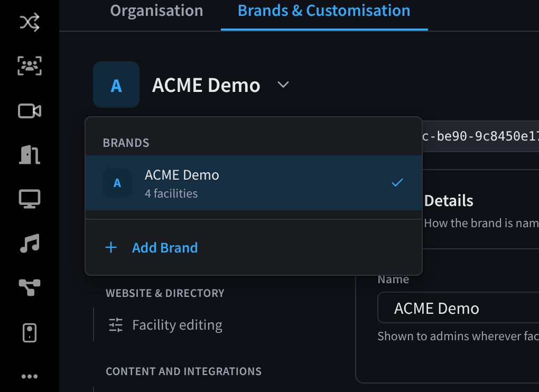Click the plus icon beside Add Brand
Image resolution: width=539 pixels, height=392 pixels.
(x=111, y=247)
